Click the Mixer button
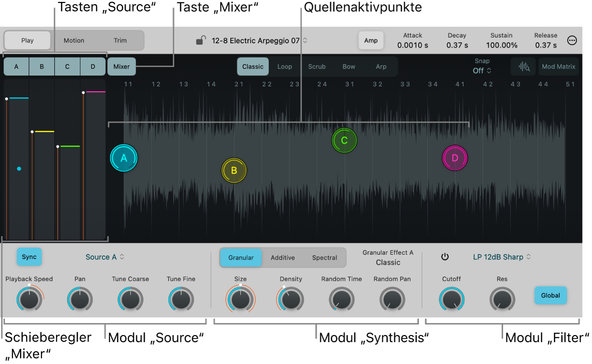This screenshot has width=592, height=364. pyautogui.click(x=121, y=67)
